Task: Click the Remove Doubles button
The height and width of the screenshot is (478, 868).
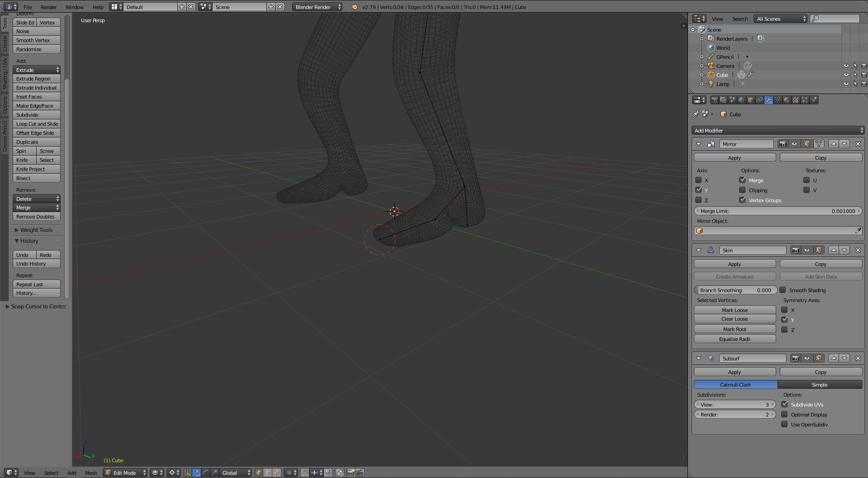Action: coord(37,217)
